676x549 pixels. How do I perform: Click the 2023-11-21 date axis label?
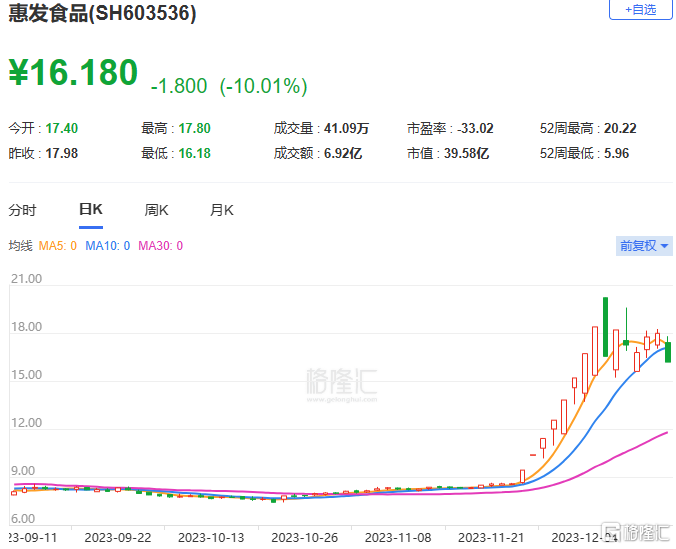click(x=491, y=538)
